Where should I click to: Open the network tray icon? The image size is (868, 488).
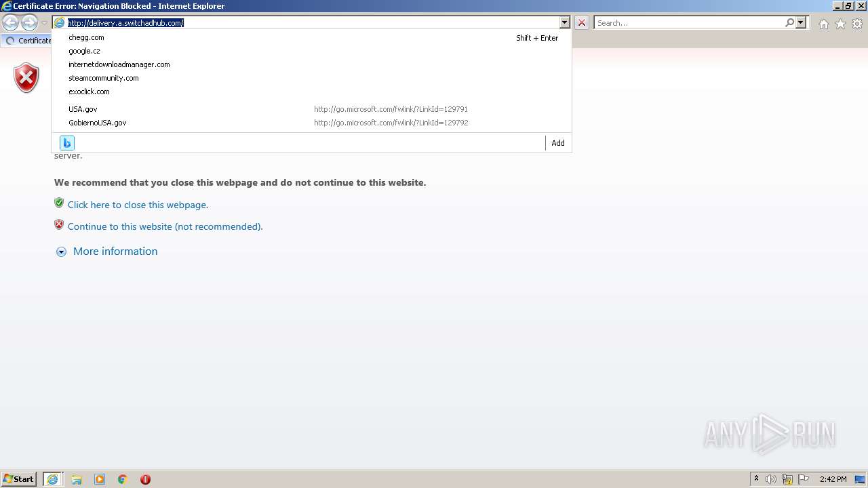[x=787, y=479]
